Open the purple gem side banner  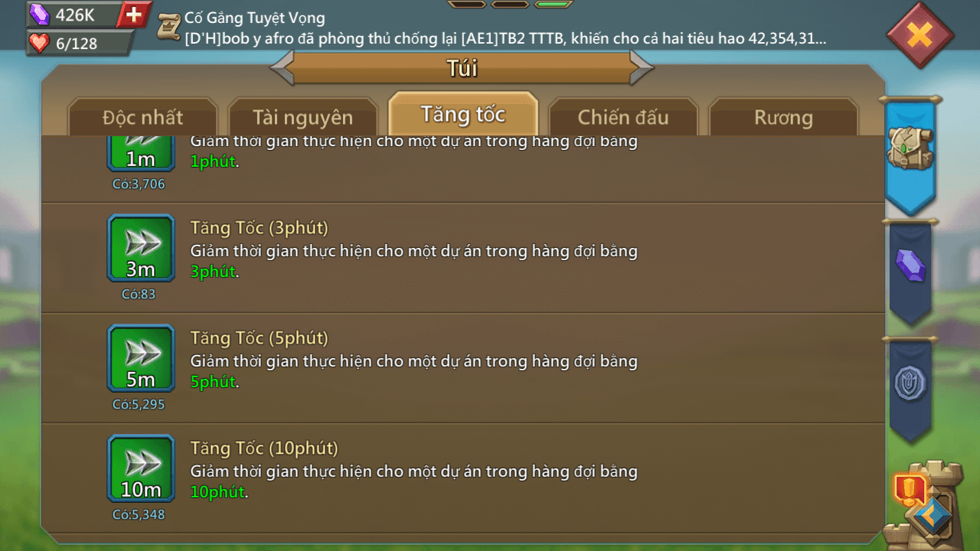(x=910, y=269)
